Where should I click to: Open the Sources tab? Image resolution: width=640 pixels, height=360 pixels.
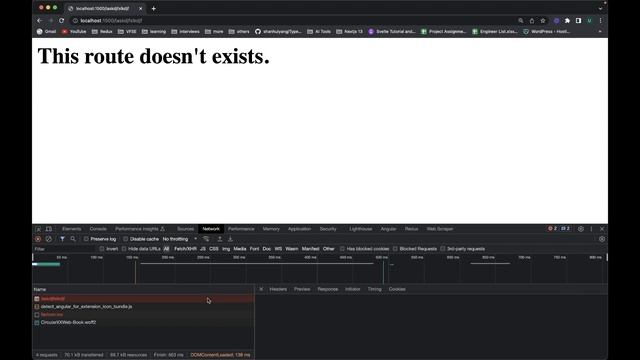pos(185,229)
